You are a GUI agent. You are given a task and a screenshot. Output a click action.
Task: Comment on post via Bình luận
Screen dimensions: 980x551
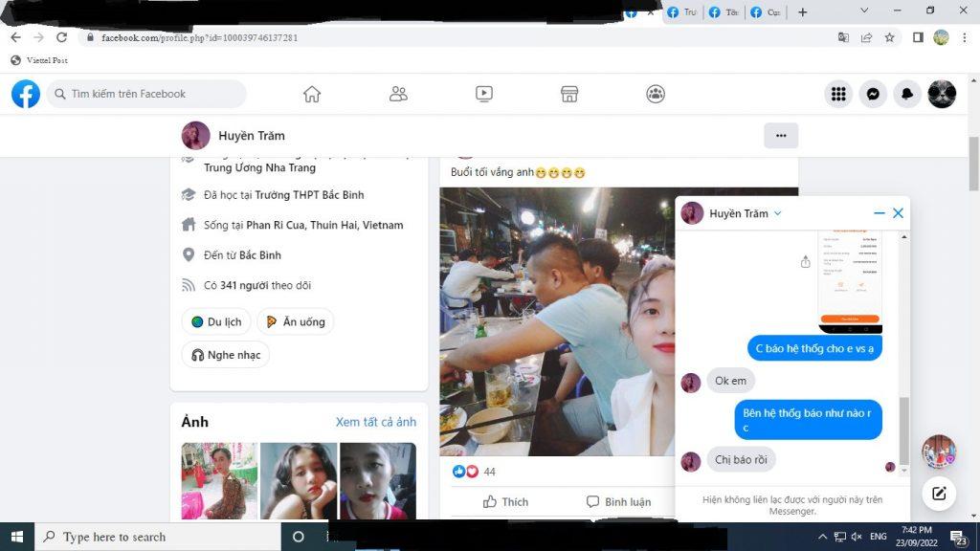[x=618, y=502]
